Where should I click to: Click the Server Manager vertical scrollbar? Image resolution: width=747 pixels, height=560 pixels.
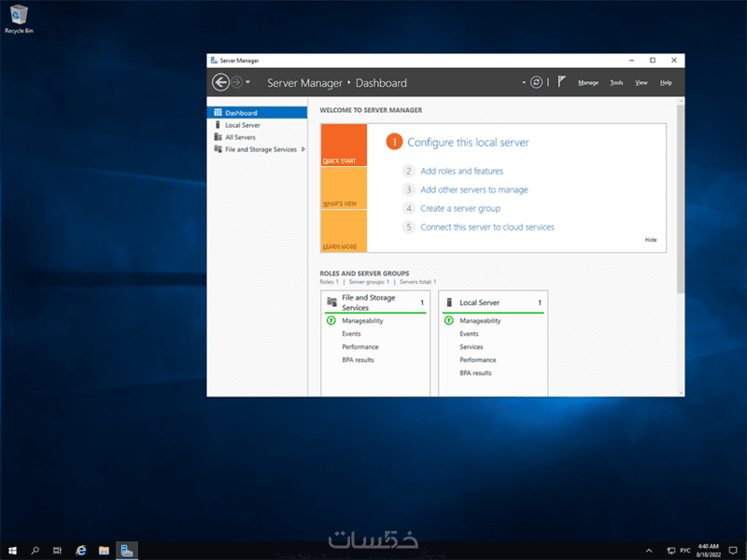[681, 199]
